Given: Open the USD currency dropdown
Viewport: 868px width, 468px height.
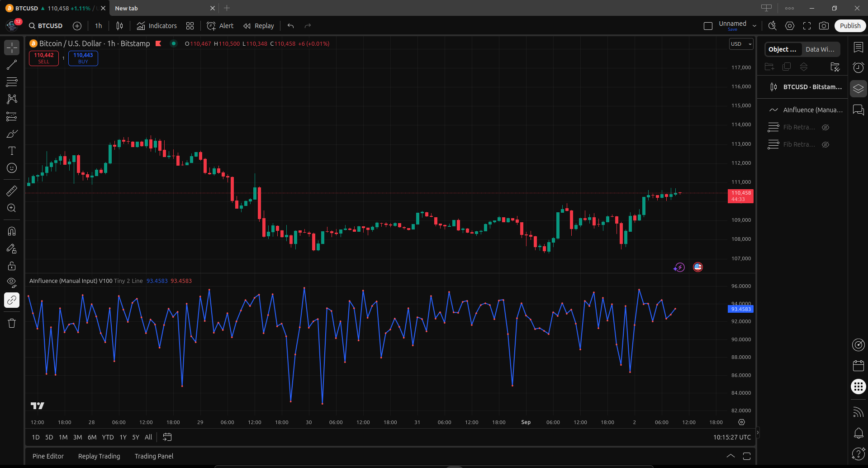Looking at the screenshot, I should (x=741, y=44).
